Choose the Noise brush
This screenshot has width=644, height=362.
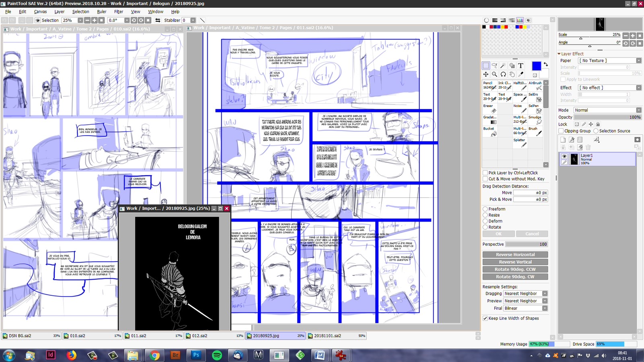click(520, 109)
